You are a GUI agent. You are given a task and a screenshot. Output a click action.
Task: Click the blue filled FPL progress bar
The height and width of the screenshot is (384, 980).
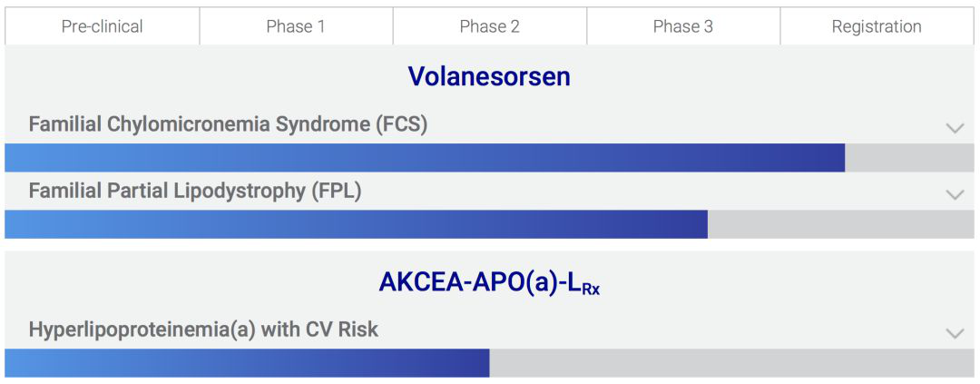click(x=357, y=224)
